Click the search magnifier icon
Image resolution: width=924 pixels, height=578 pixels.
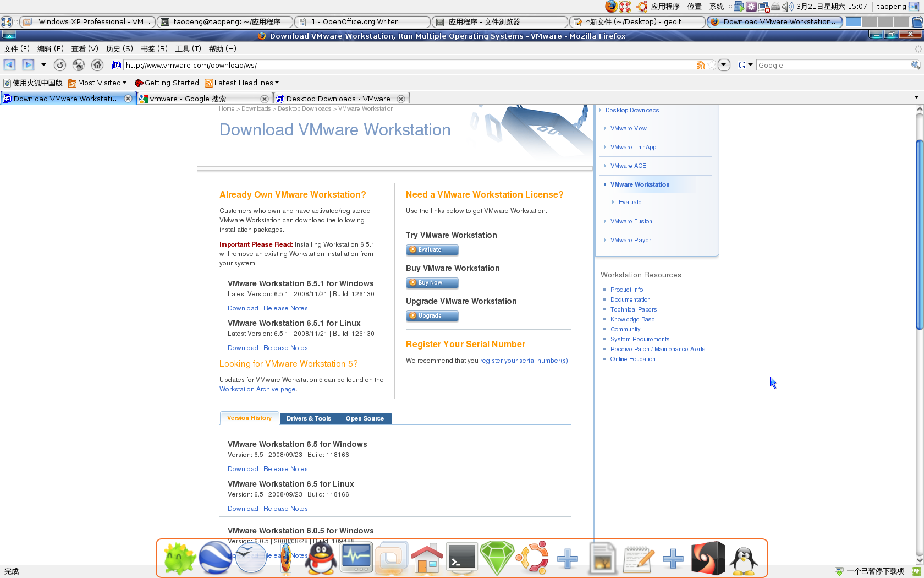tap(916, 65)
